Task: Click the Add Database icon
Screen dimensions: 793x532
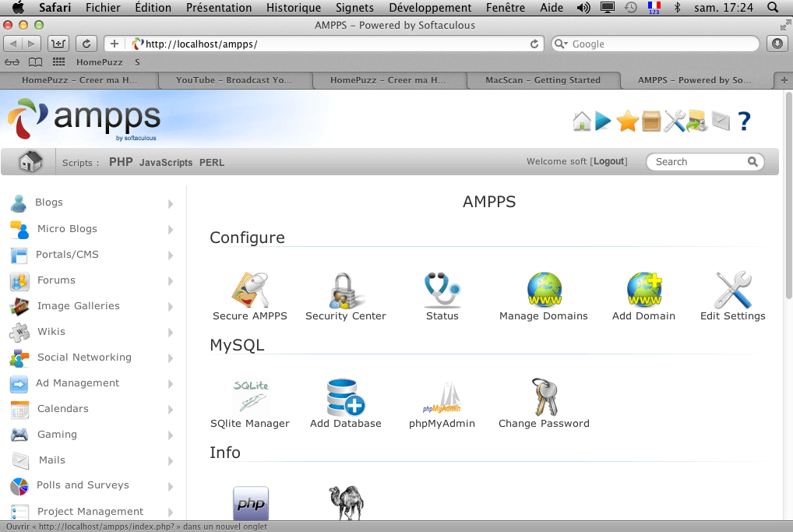Action: 345,397
